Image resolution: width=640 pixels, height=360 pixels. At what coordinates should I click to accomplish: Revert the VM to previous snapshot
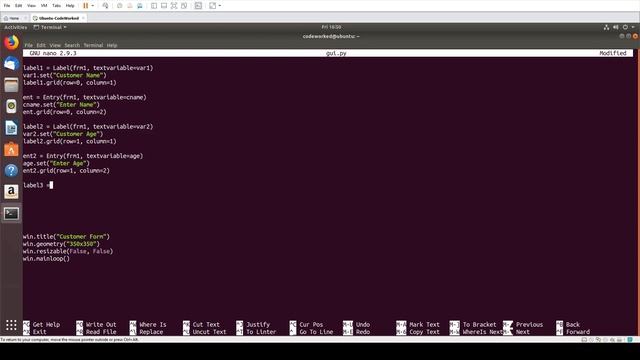pyautogui.click(x=130, y=6)
